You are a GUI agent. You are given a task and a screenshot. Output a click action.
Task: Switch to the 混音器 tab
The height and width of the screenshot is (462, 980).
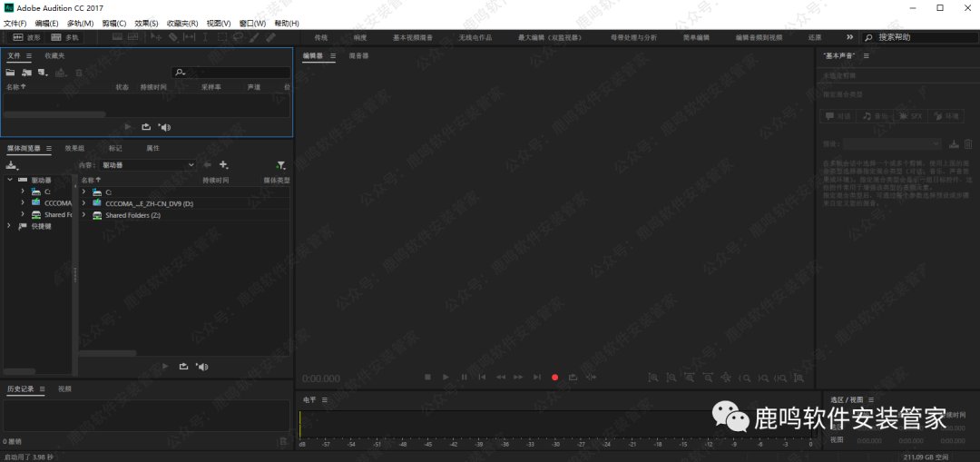[359, 56]
